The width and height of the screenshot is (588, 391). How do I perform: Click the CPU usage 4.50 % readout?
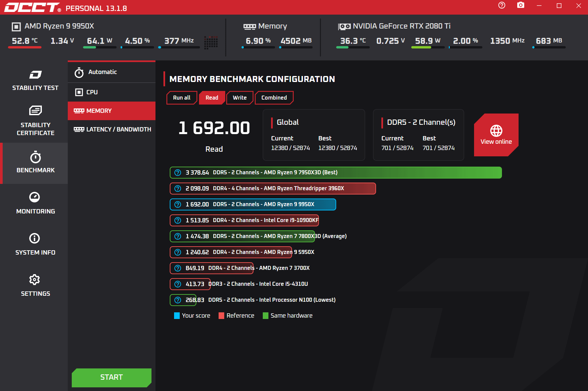[x=137, y=41]
